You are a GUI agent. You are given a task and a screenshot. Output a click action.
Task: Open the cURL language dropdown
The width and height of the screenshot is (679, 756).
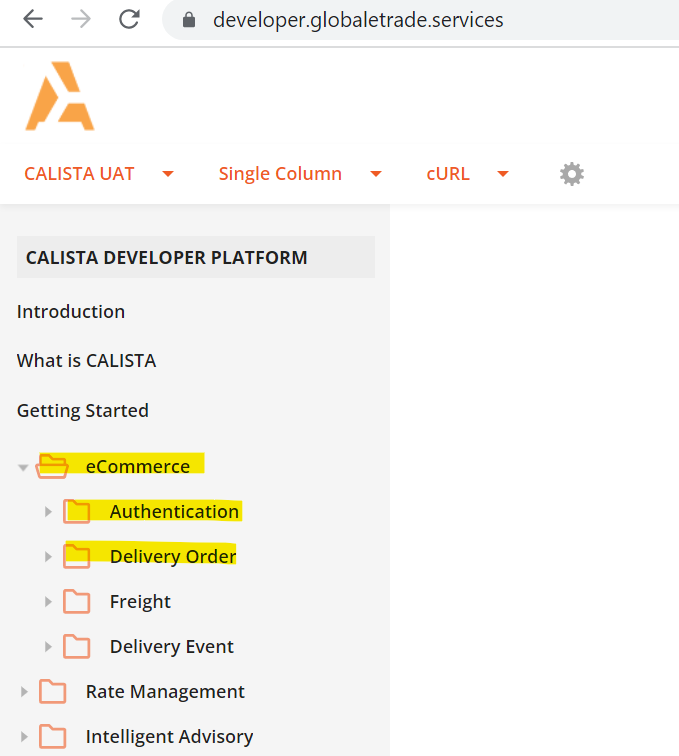point(467,174)
